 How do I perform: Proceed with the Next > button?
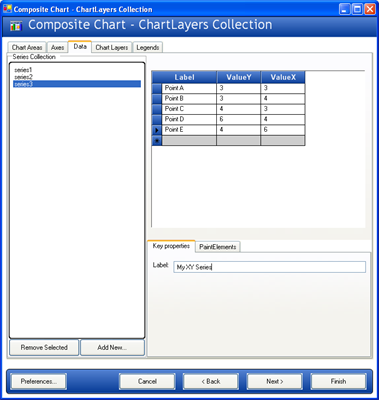[275, 381]
